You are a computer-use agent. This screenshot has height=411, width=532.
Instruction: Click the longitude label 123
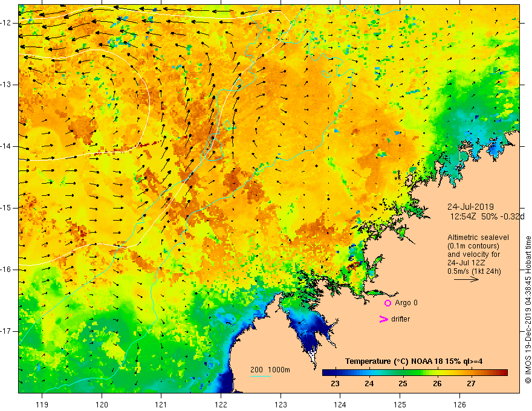[x=281, y=404]
